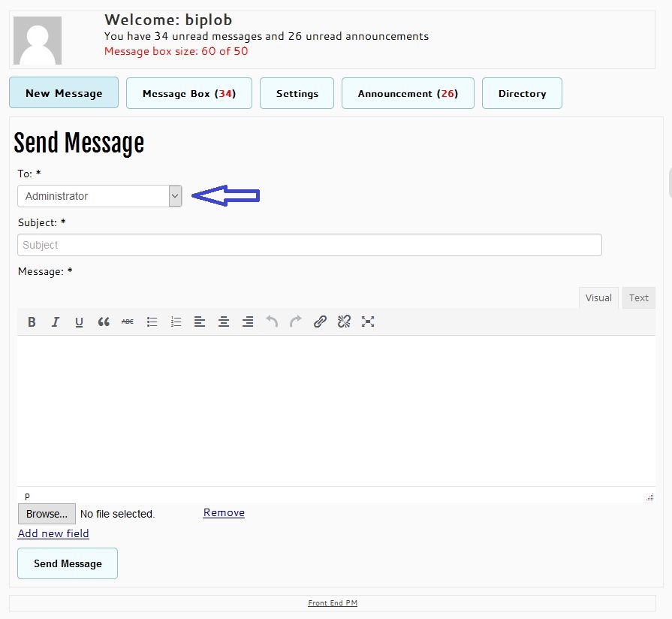The image size is (672, 619).
Task: Click the 'Welcome: biplob' heading
Action: [168, 20]
